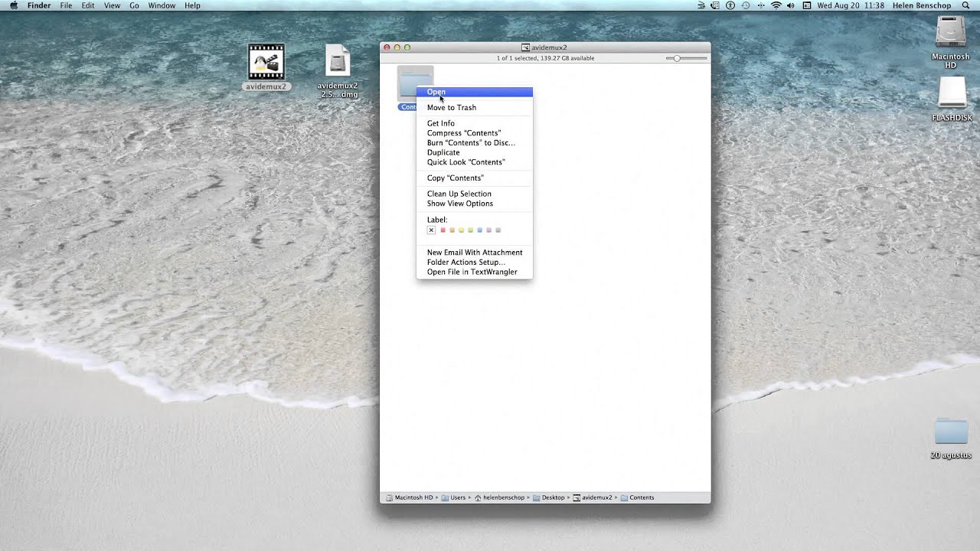The image size is (980, 551).
Task: Select Compress "Contents" menu entry
Action: tap(474, 133)
